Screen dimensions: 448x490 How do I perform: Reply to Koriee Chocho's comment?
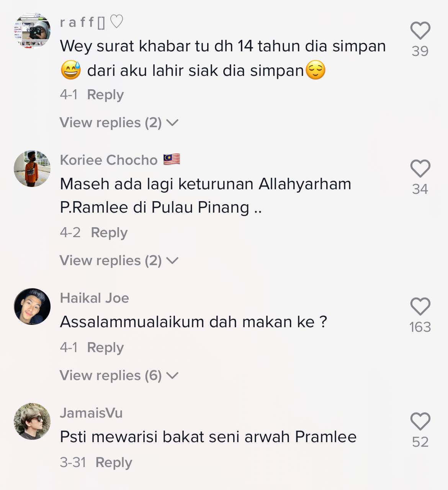(109, 233)
